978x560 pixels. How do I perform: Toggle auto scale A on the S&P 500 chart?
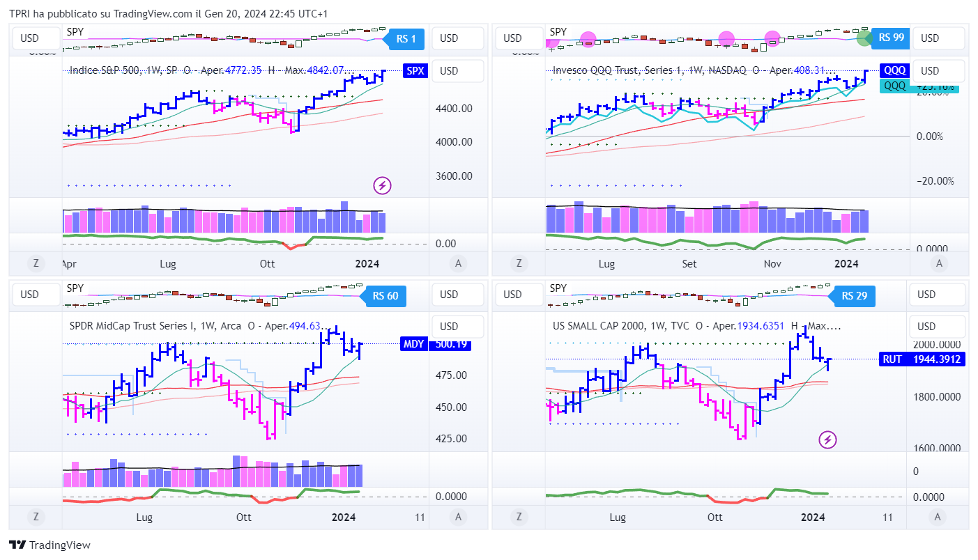tap(458, 263)
